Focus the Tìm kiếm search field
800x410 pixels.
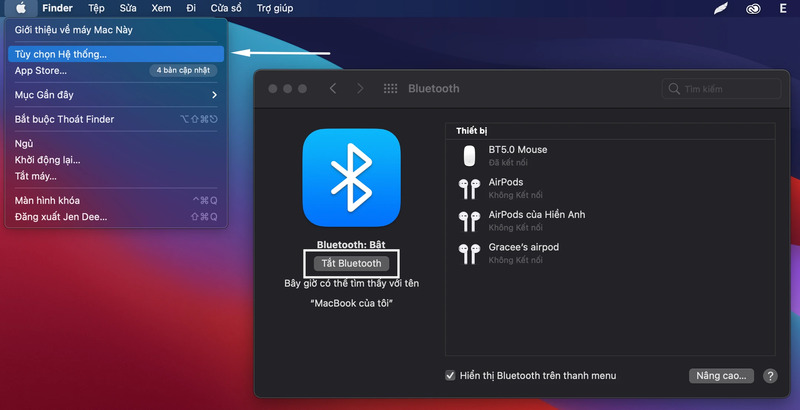click(721, 89)
